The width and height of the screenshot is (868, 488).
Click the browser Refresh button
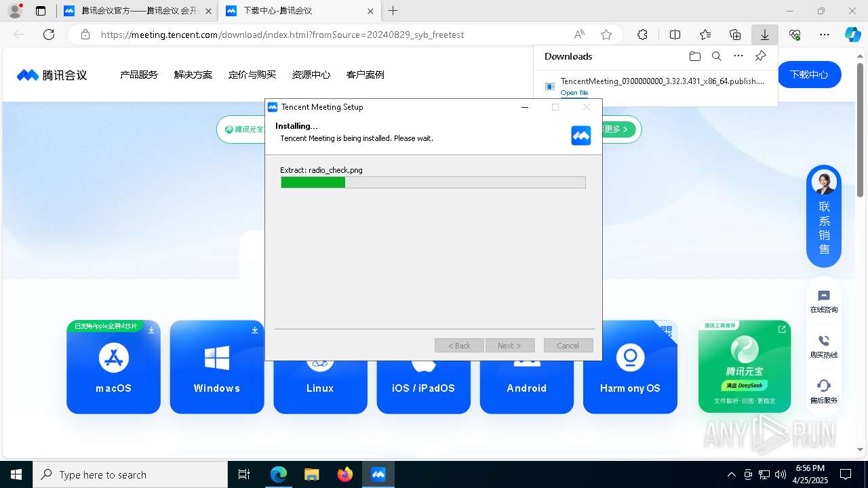(49, 35)
